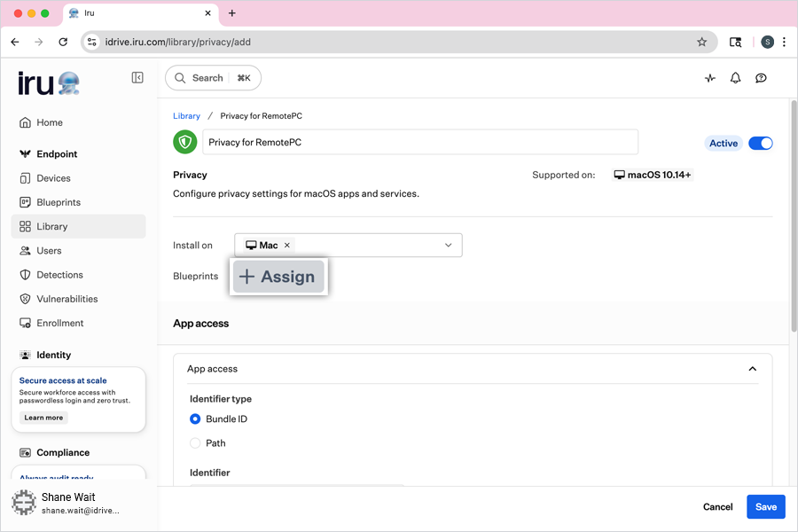Go to Blueprints in the sidebar
This screenshot has height=532, width=798.
[58, 202]
